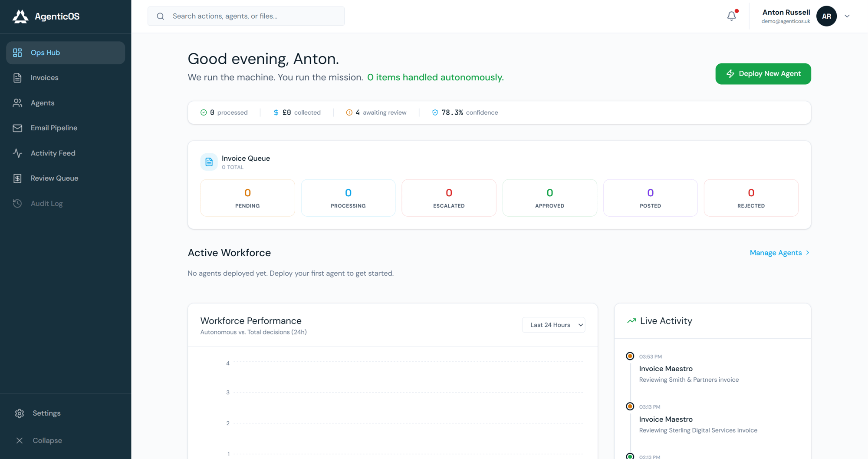This screenshot has height=459, width=868.
Task: Select the Pending invoice card
Action: coord(247,198)
